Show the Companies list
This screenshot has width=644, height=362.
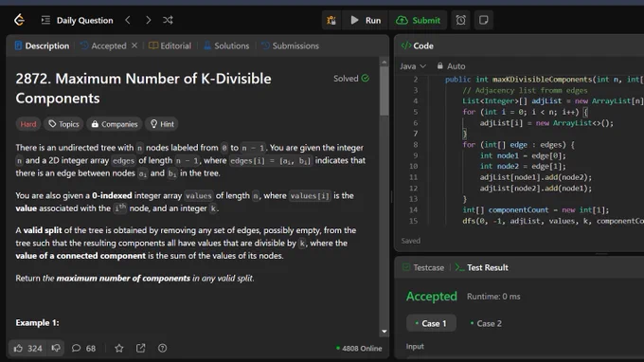pos(115,124)
